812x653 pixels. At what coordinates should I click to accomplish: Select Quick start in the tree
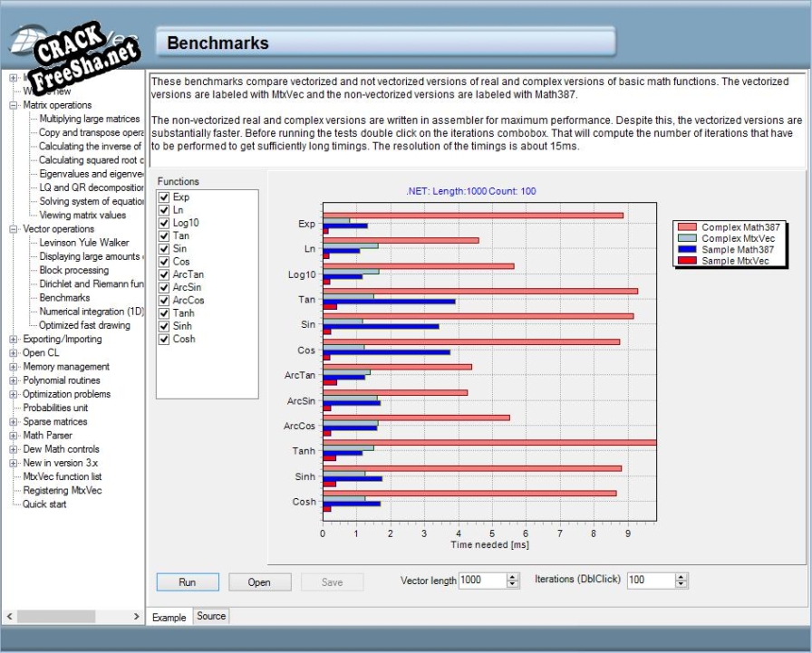[x=44, y=504]
